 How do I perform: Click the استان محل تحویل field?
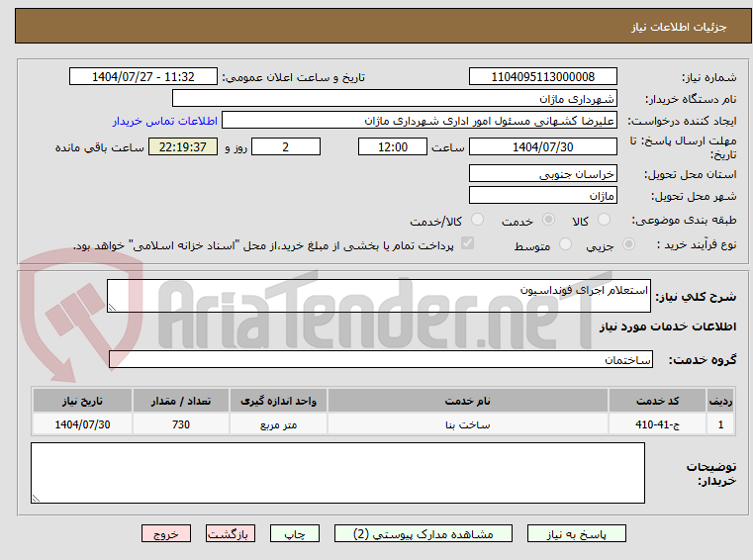[x=542, y=173]
